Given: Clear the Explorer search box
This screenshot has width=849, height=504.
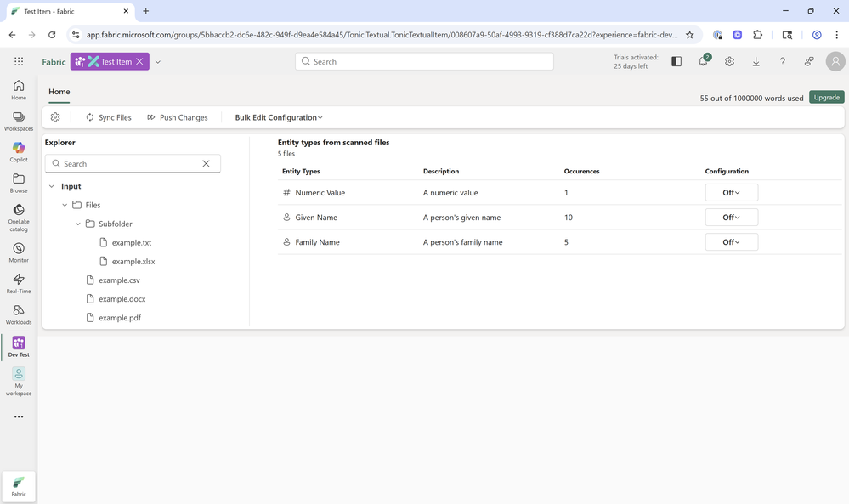Looking at the screenshot, I should pyautogui.click(x=206, y=163).
